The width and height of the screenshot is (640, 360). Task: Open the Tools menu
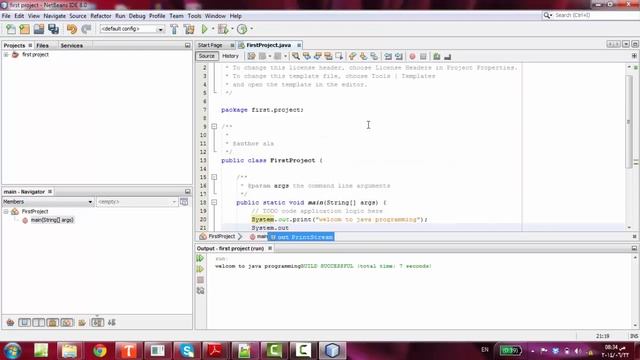point(194,16)
